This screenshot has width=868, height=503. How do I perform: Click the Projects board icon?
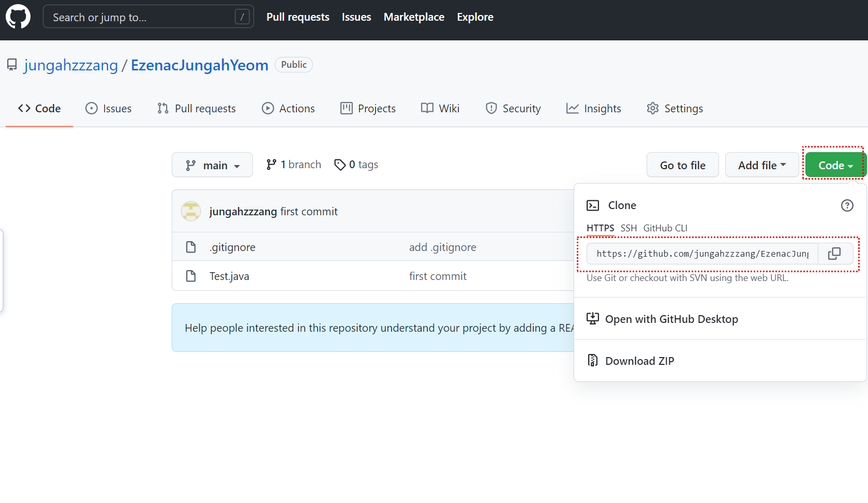coord(347,108)
